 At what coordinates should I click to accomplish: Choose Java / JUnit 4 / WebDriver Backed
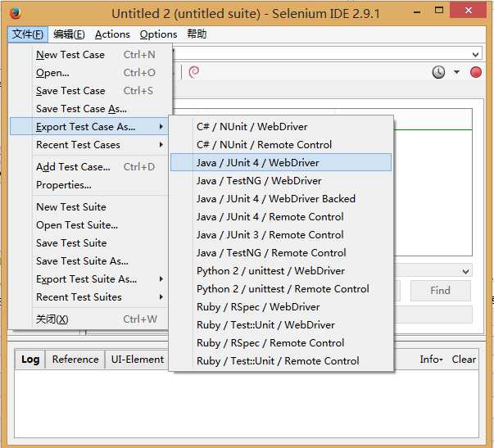(x=281, y=198)
